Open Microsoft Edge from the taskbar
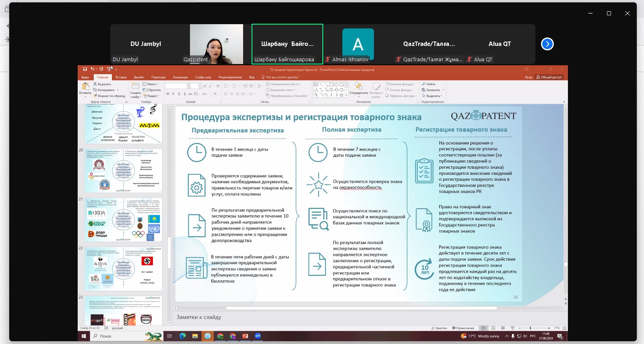Image resolution: width=644 pixels, height=344 pixels. pos(182,336)
